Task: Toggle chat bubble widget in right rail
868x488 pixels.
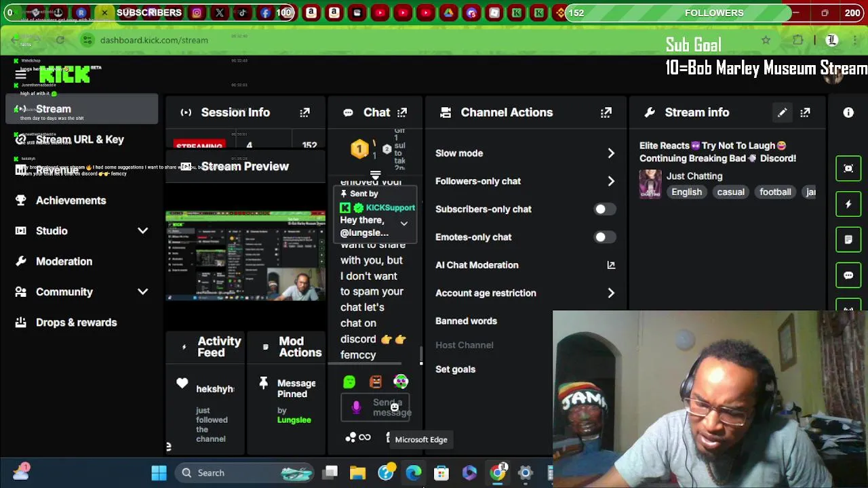Action: click(848, 275)
